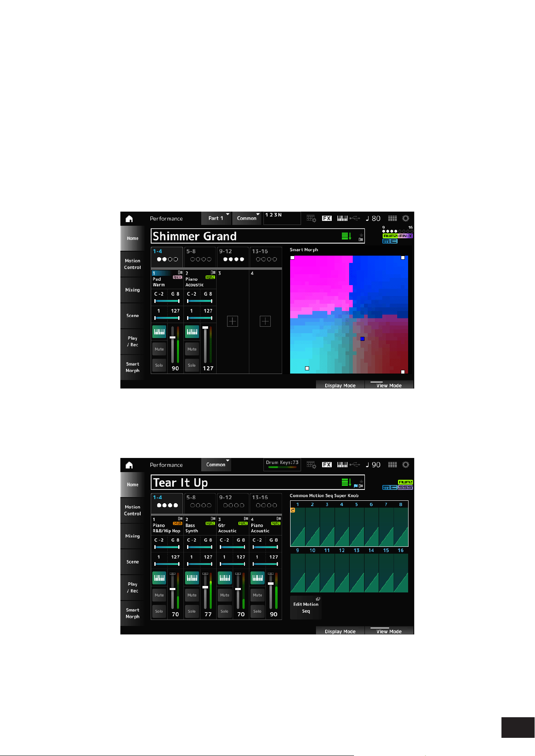Tap green list icon beside Shimmer Grand name
This screenshot has width=535, height=756.
tap(346, 236)
